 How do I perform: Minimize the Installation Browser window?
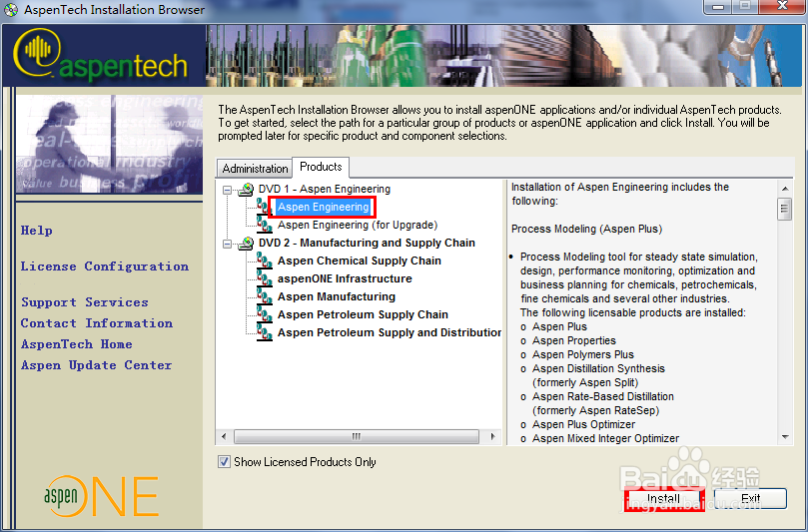click(x=718, y=7)
